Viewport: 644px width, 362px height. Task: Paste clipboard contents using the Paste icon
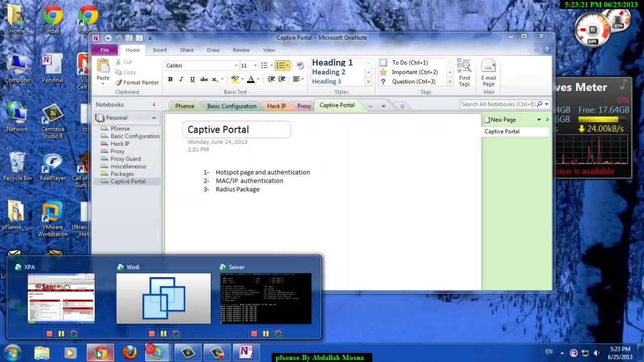tap(103, 66)
